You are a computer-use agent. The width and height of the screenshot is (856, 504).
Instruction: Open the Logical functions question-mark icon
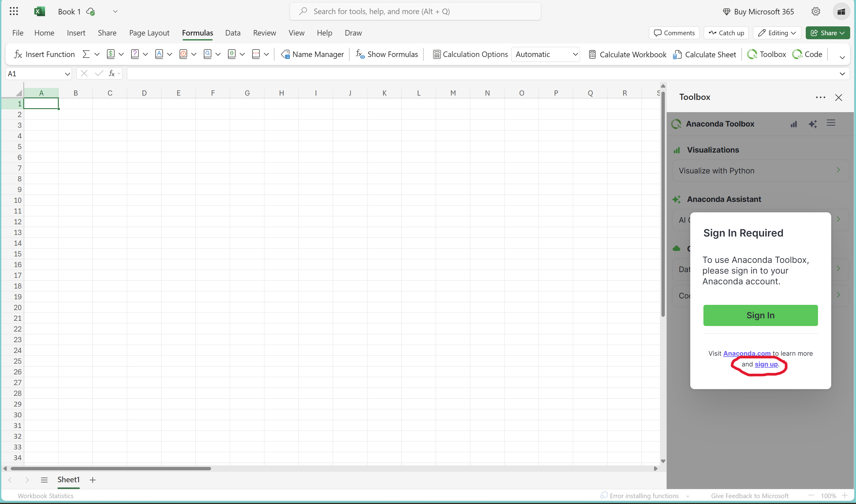click(135, 54)
